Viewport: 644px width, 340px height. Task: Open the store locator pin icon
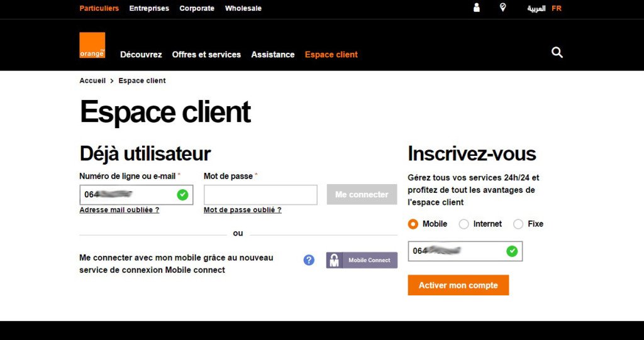coord(502,8)
